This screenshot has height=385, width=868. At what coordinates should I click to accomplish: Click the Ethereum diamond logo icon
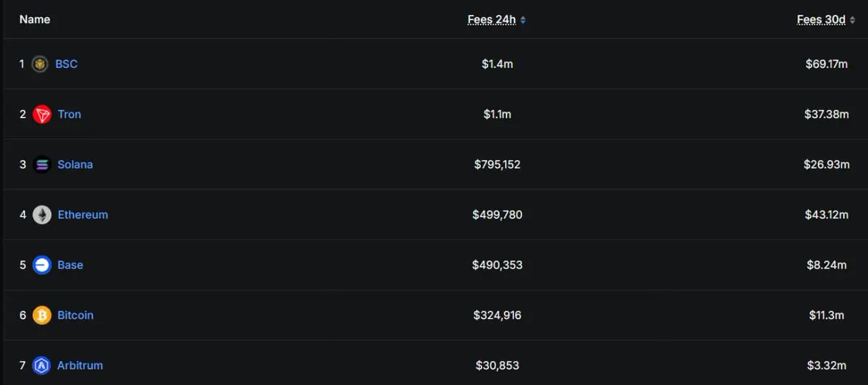(42, 215)
